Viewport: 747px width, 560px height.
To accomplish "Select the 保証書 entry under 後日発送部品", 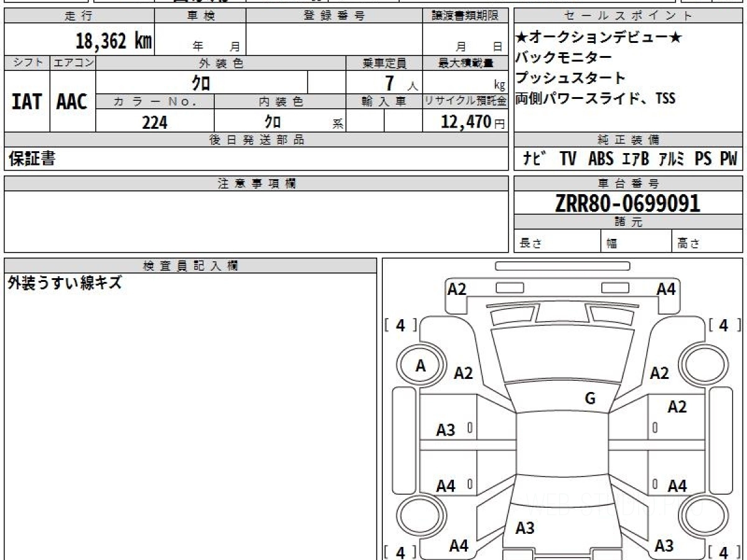I will [32, 159].
